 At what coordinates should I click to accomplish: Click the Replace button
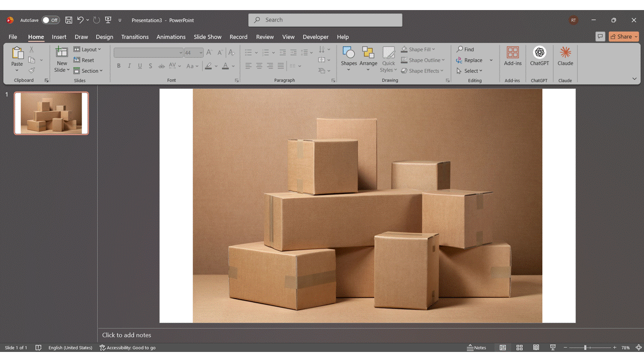point(469,60)
